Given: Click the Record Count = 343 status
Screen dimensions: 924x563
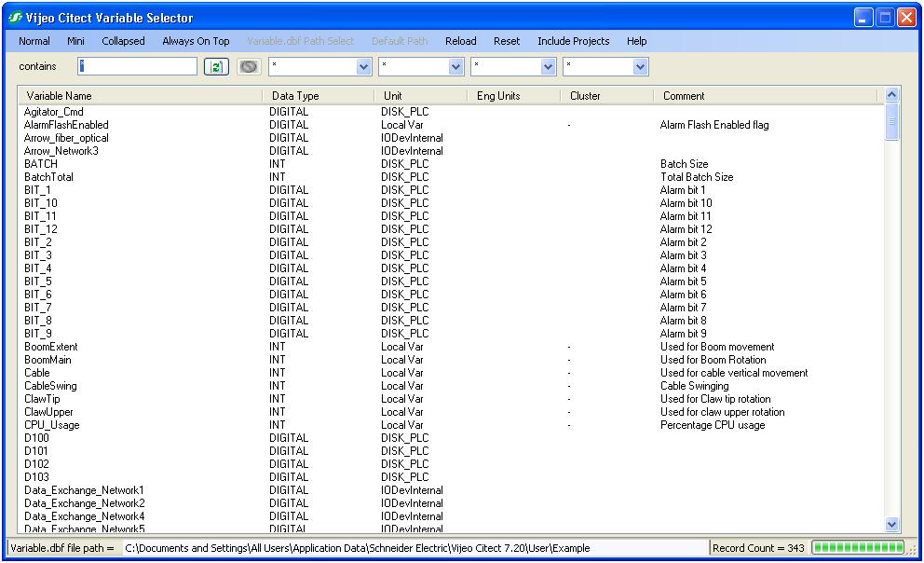Looking at the screenshot, I should [758, 548].
